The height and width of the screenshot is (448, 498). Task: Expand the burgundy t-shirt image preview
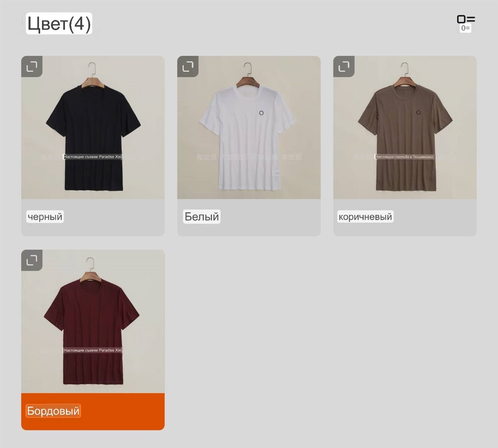click(x=32, y=260)
